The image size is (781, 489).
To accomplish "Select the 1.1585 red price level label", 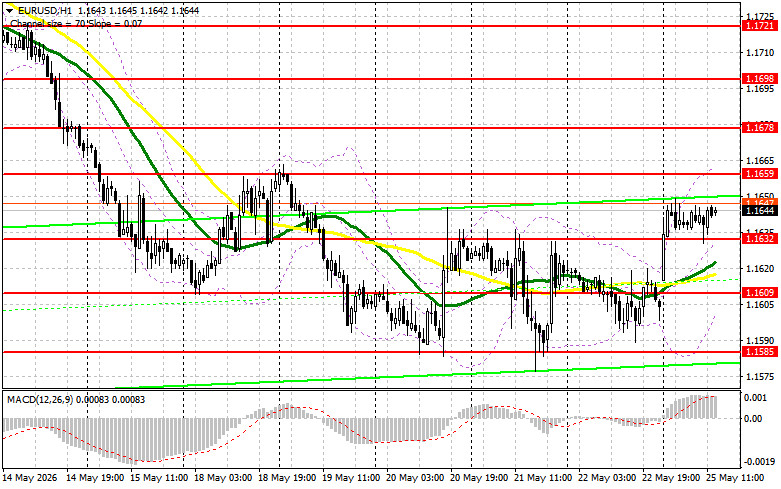I will tap(759, 352).
